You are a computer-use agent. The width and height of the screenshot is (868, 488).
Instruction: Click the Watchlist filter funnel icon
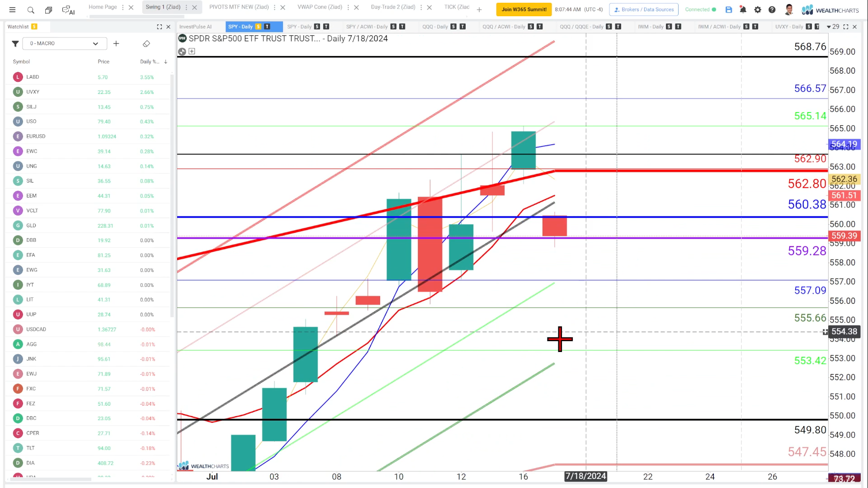tap(15, 44)
